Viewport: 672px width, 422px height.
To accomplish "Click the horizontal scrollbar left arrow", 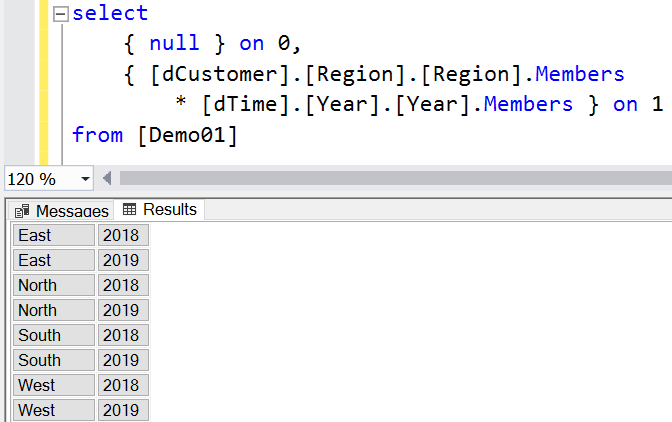I will [105, 179].
